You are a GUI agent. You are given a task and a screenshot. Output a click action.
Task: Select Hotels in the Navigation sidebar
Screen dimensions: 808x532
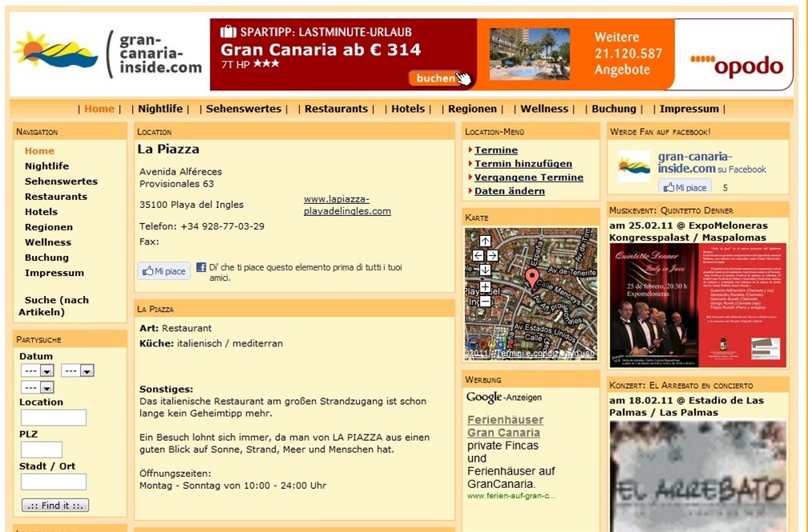coord(42,212)
